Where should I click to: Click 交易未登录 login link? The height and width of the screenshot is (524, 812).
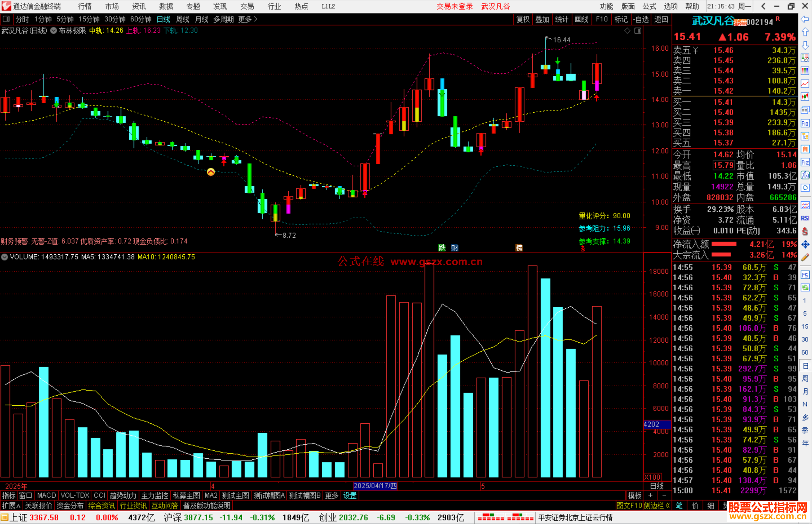[454, 6]
